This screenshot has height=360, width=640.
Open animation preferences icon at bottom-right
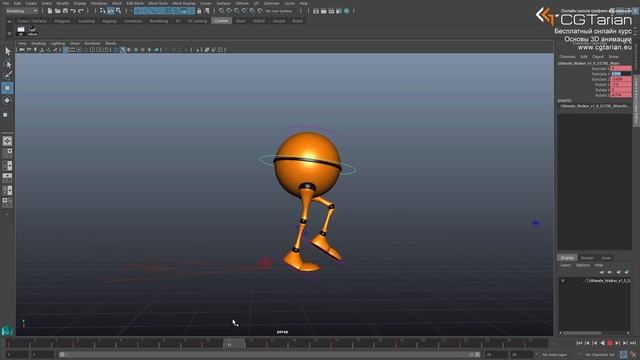(x=633, y=355)
